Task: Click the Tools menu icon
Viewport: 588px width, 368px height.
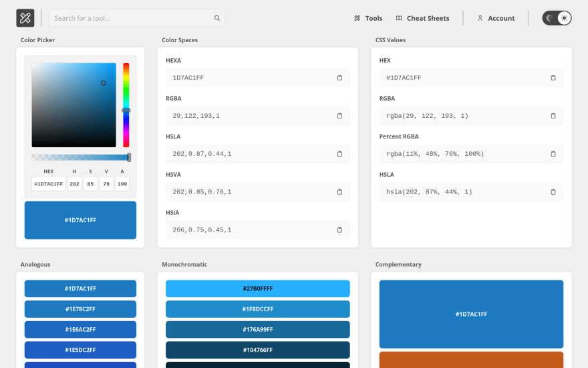Action: click(357, 18)
